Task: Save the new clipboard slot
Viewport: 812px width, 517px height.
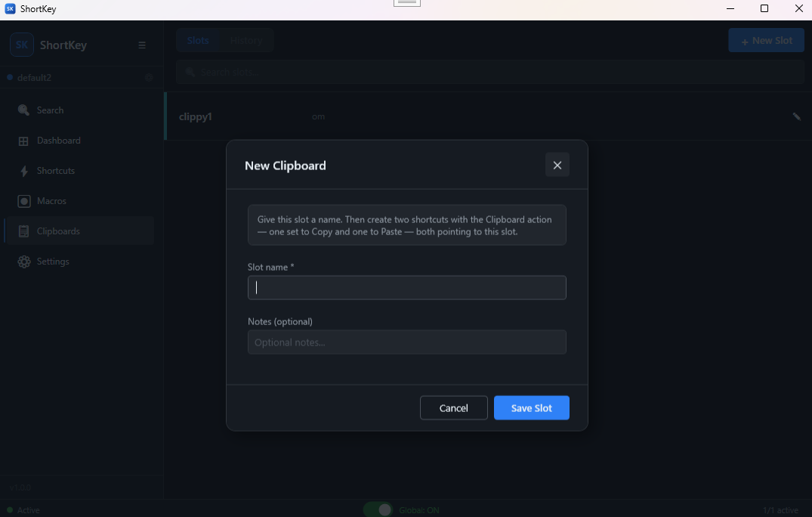Action: 531,407
